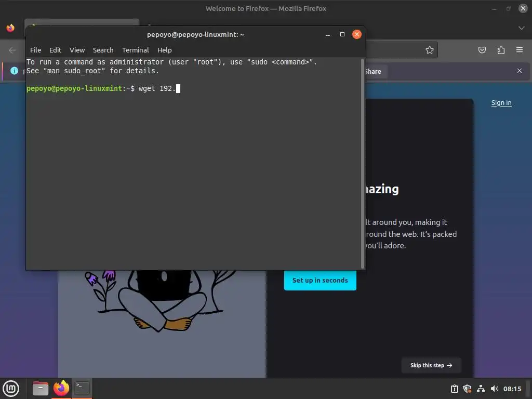
Task: Open the File menu in the terminal
Action: (35, 50)
